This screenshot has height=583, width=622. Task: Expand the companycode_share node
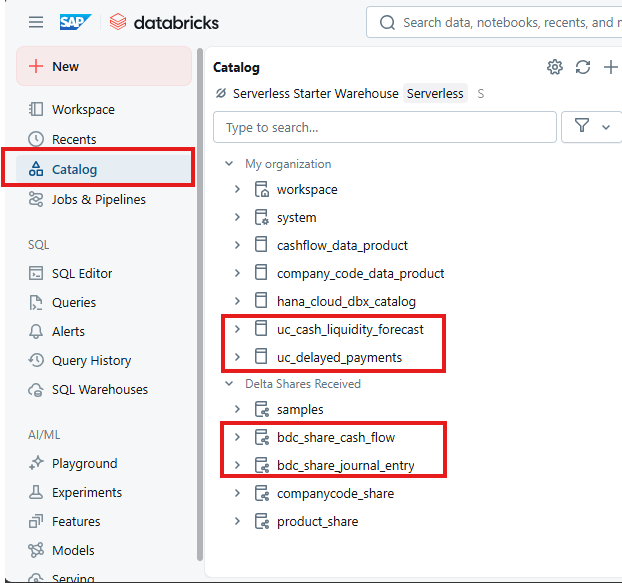[x=237, y=493]
